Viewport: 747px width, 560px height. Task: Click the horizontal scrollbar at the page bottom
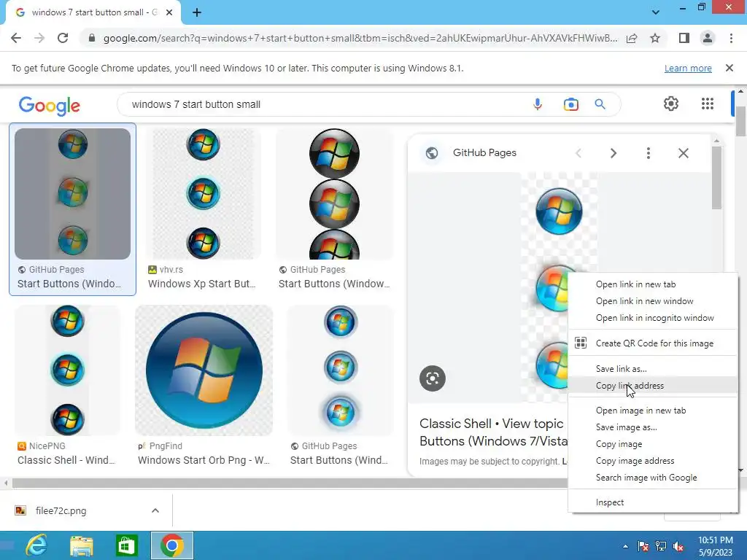click(x=290, y=483)
